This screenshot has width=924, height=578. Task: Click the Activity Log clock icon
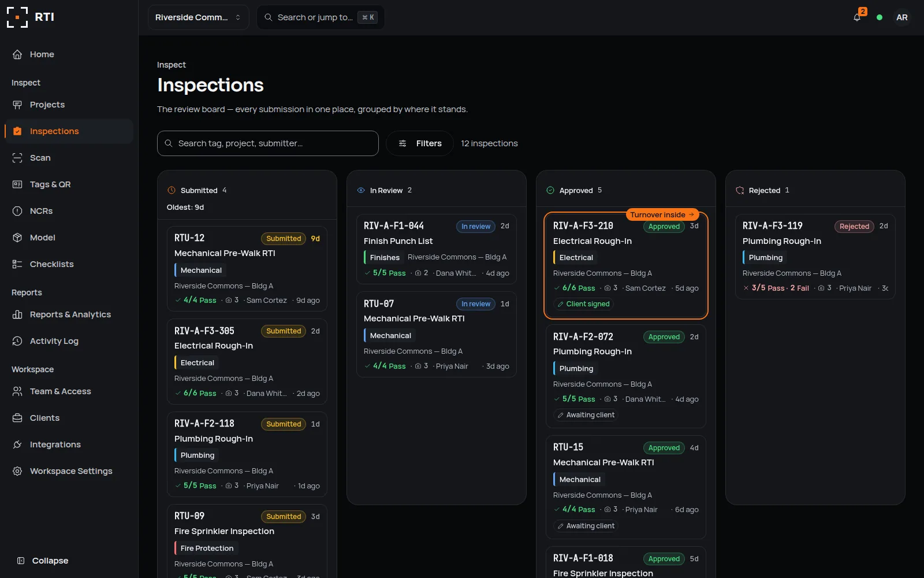17,341
